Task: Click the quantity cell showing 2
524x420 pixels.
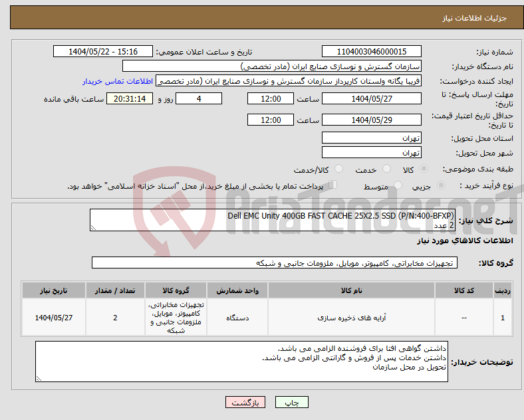Action: 115,318
